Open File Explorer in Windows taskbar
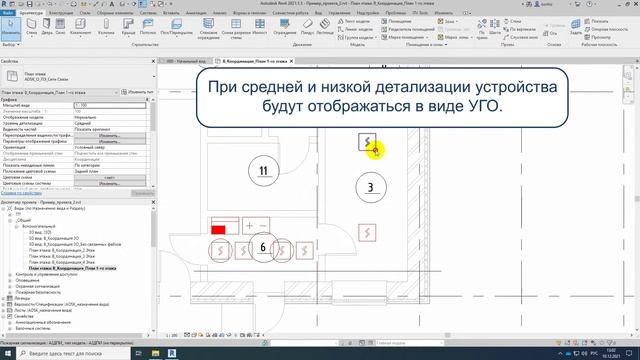Image resolution: width=640 pixels, height=360 pixels. (156, 353)
